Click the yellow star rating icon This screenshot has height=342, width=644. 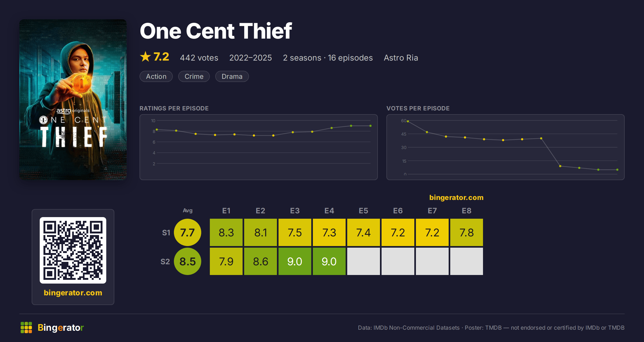point(145,57)
